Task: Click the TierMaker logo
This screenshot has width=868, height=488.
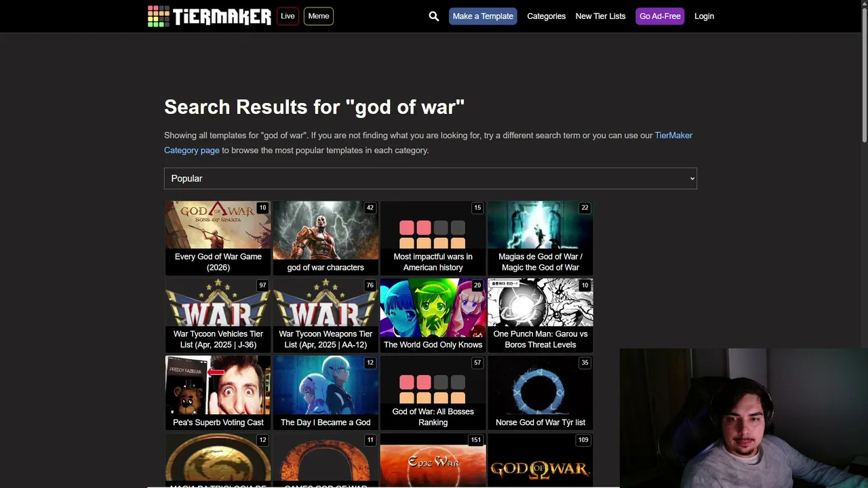Action: (210, 16)
